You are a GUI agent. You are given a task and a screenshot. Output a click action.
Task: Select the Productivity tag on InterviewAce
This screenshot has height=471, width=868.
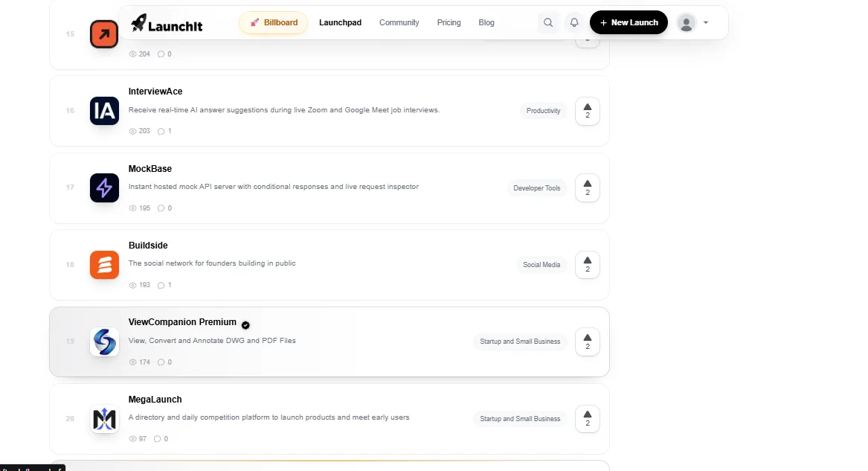pyautogui.click(x=543, y=111)
